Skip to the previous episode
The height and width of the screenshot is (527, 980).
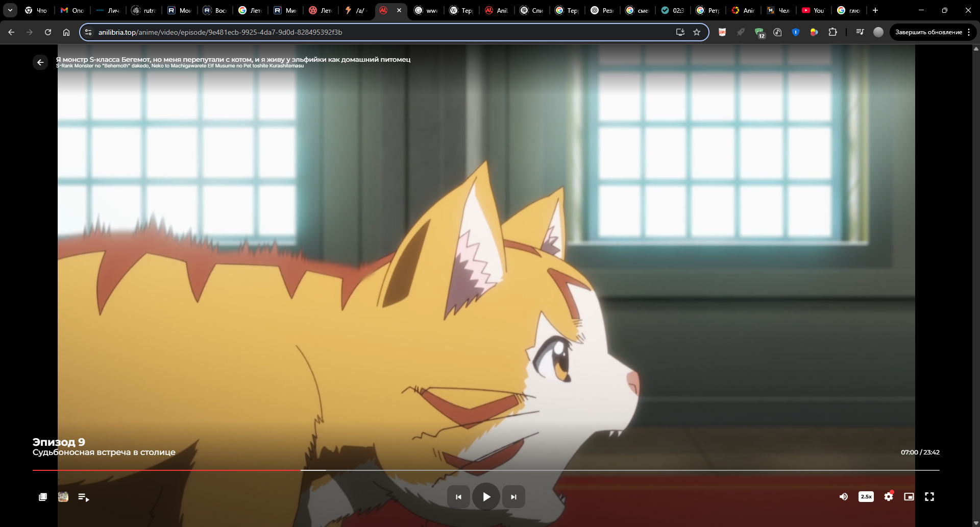point(458,497)
